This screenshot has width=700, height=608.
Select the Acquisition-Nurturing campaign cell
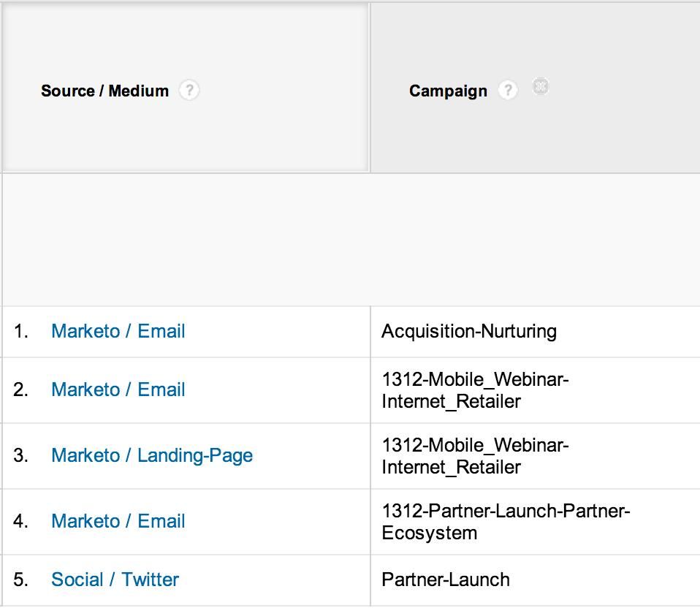tap(469, 331)
